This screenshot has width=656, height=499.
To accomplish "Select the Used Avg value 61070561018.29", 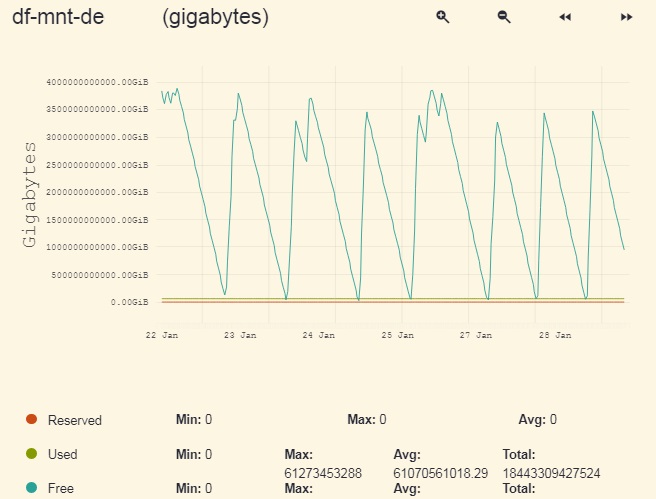I will pos(441,473).
